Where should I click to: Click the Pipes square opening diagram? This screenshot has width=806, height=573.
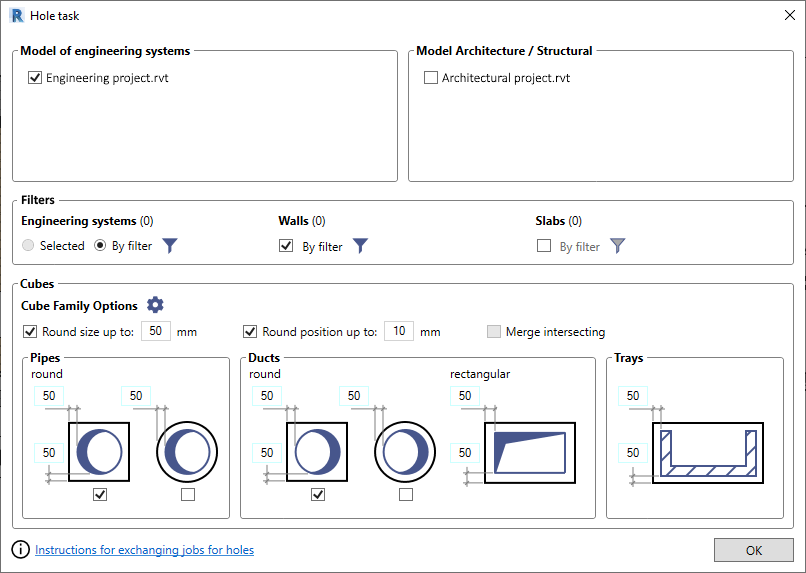tap(99, 452)
